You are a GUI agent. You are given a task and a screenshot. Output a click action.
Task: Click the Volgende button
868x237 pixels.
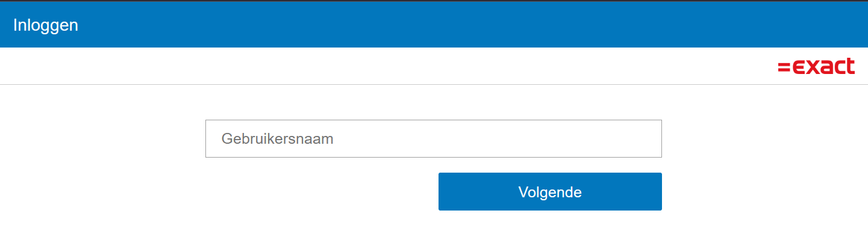pos(550,192)
